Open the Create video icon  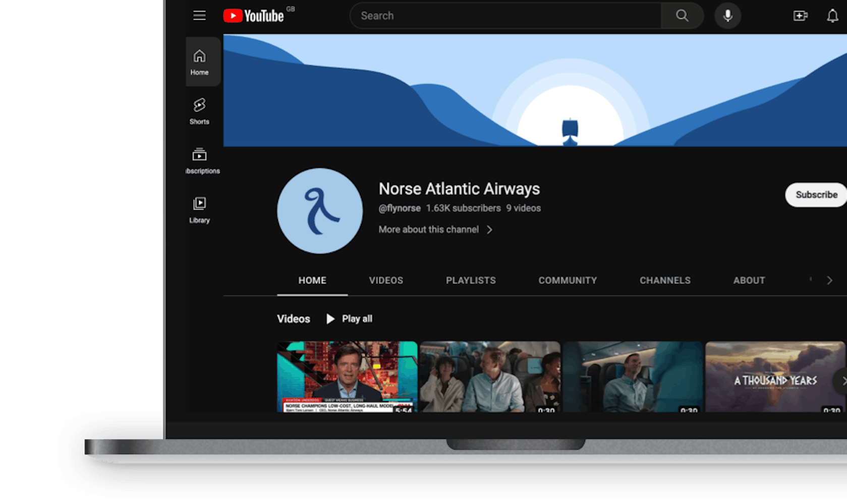[x=800, y=16]
